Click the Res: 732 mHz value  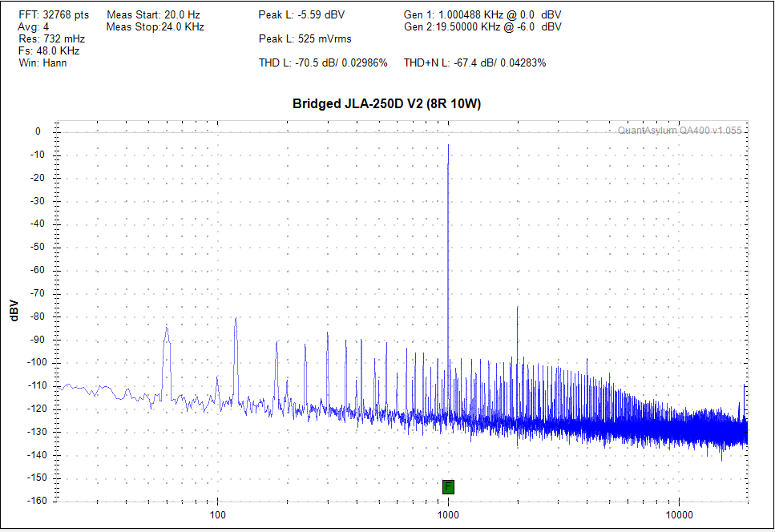coord(52,38)
